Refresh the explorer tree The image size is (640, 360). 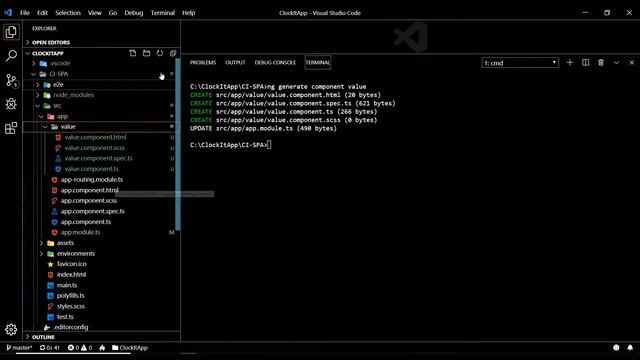click(160, 53)
